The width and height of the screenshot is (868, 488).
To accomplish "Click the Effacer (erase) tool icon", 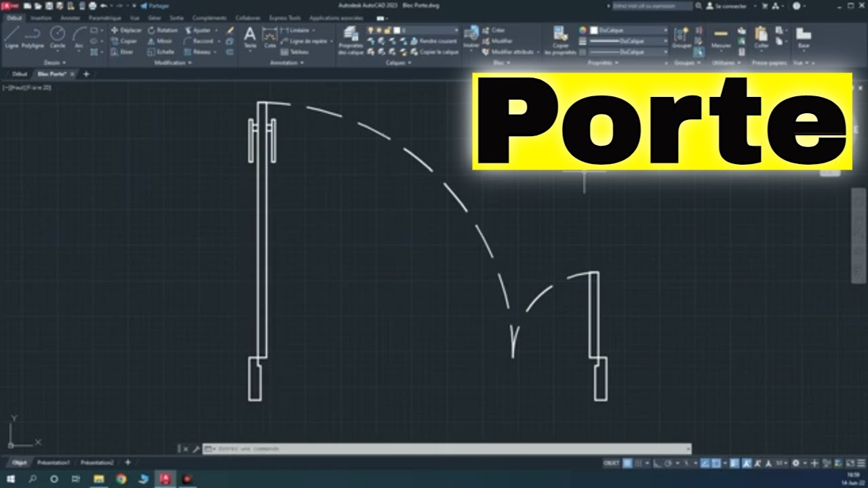I will coord(230,30).
